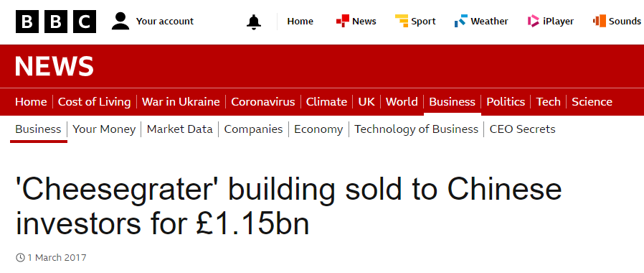Click the large NEWS banner heading
This screenshot has height=273, width=644.
point(55,66)
